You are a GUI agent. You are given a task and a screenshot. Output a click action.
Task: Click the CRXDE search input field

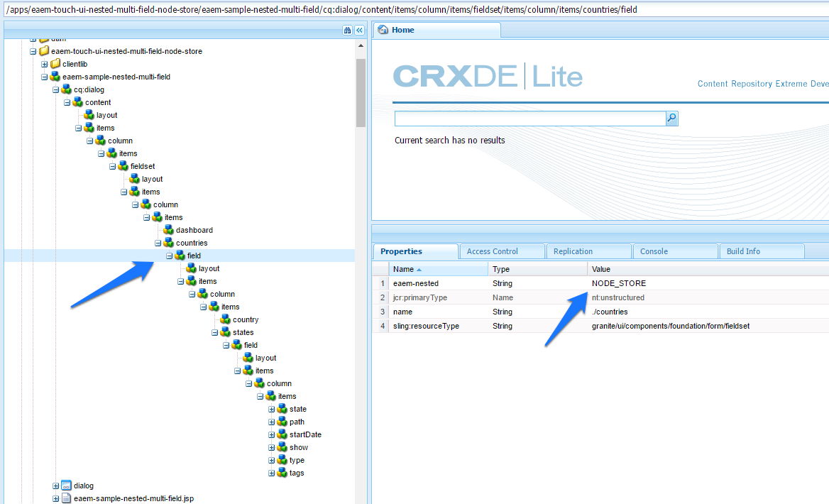coord(530,119)
